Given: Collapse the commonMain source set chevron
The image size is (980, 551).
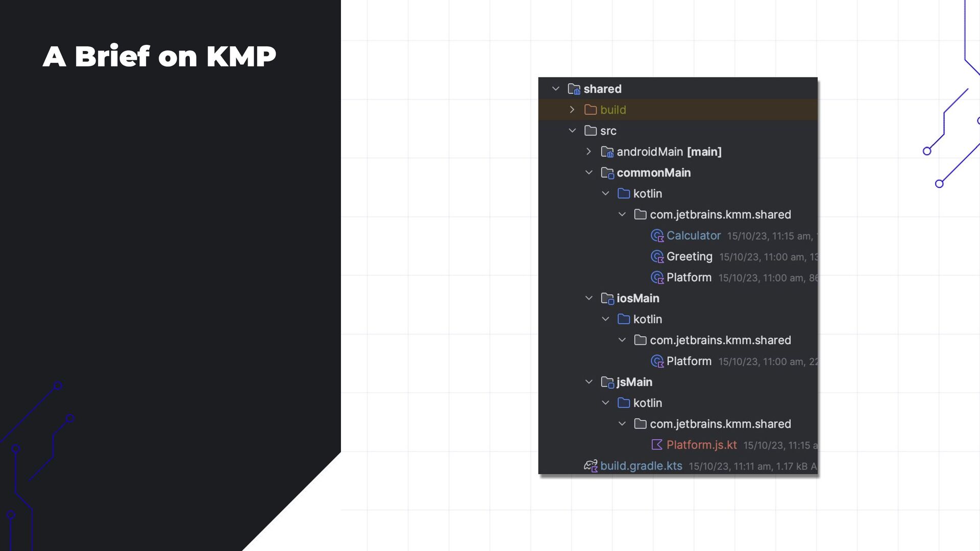Looking at the screenshot, I should tap(589, 173).
